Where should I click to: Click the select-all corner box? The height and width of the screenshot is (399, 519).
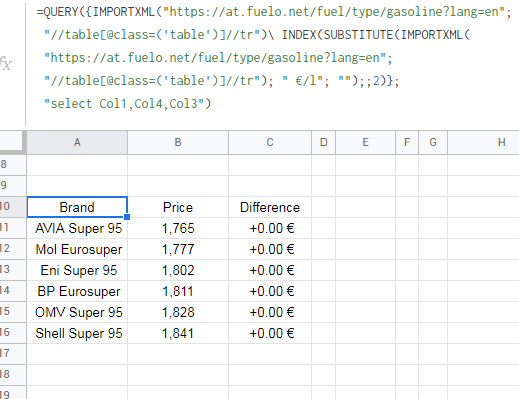13,142
